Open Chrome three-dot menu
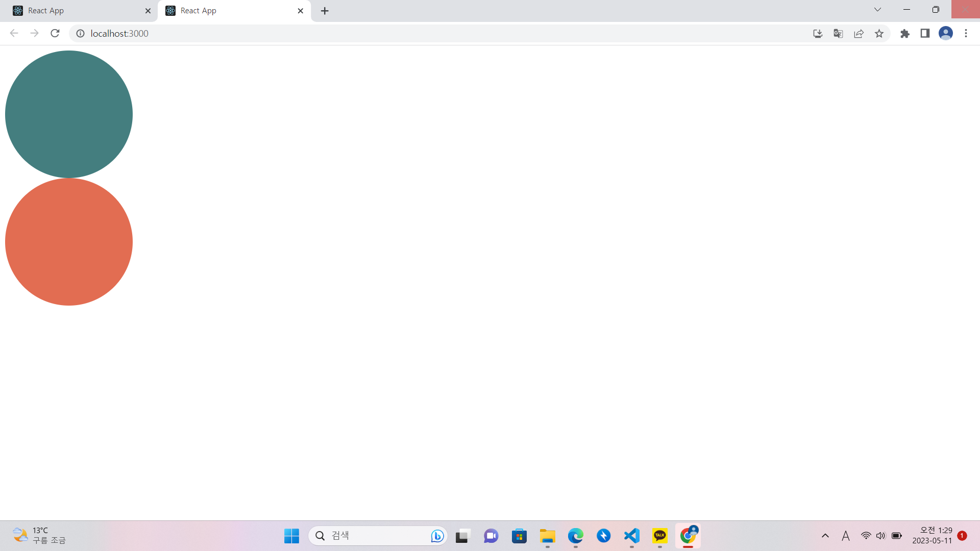 (966, 33)
